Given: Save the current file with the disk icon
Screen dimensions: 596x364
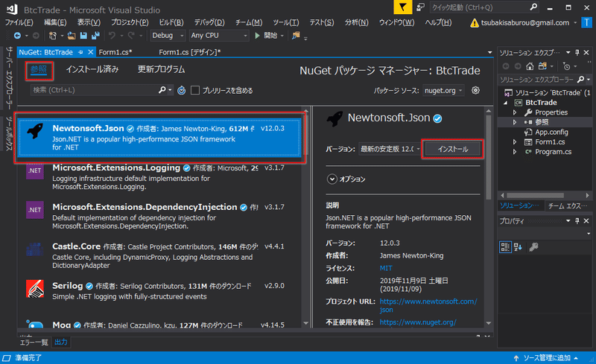Looking at the screenshot, I should pos(83,35).
